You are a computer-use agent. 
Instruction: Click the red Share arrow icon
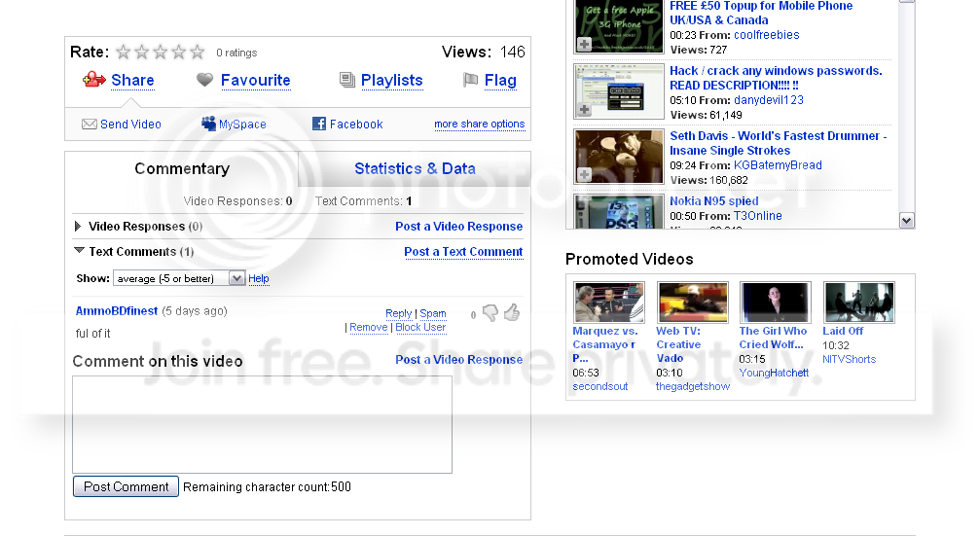point(93,80)
